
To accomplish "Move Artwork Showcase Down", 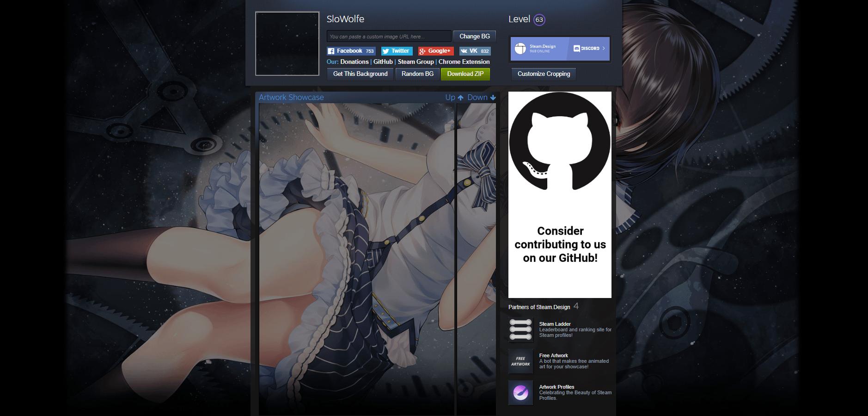I will [482, 97].
